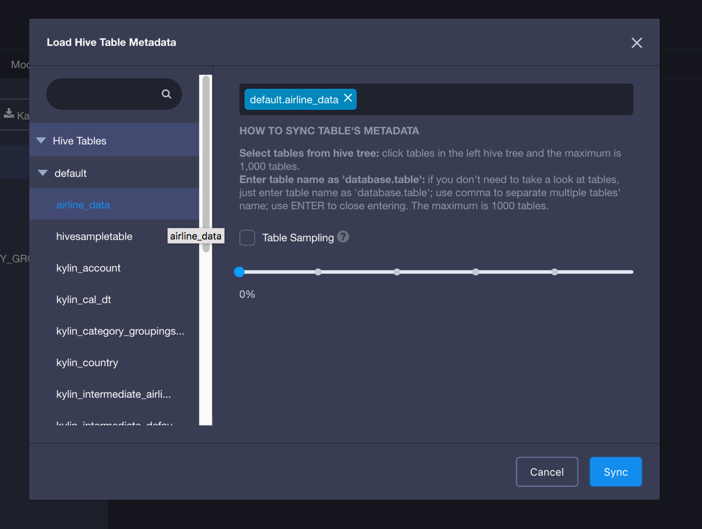
Task: Click the search magnifier icon
Action: tap(166, 94)
